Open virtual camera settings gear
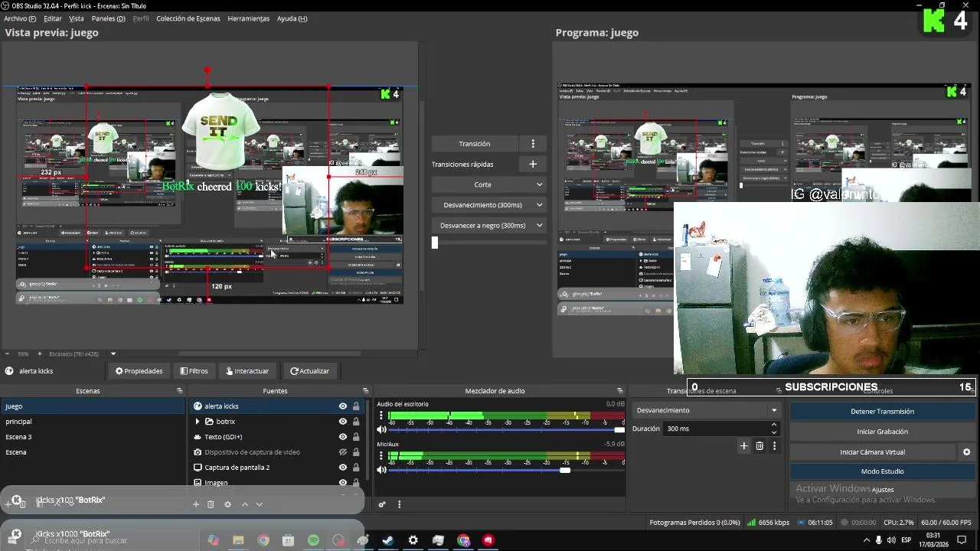980x551 pixels. pos(966,452)
